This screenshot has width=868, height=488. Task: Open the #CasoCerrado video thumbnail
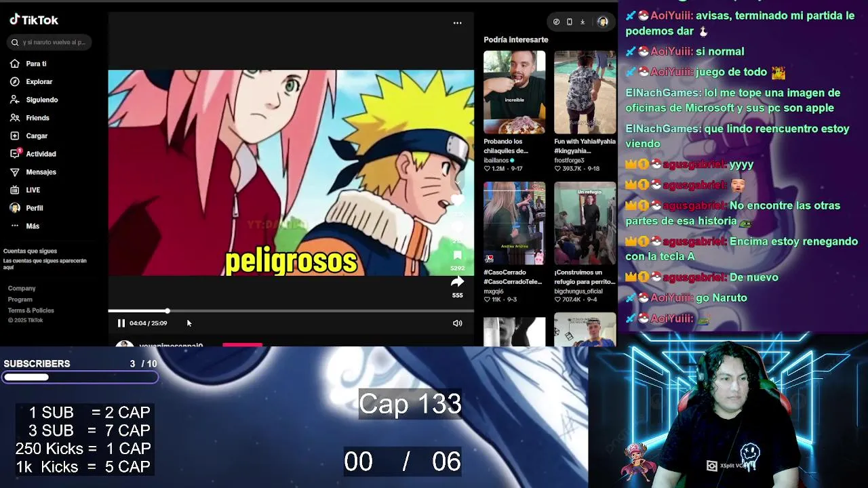click(x=514, y=223)
